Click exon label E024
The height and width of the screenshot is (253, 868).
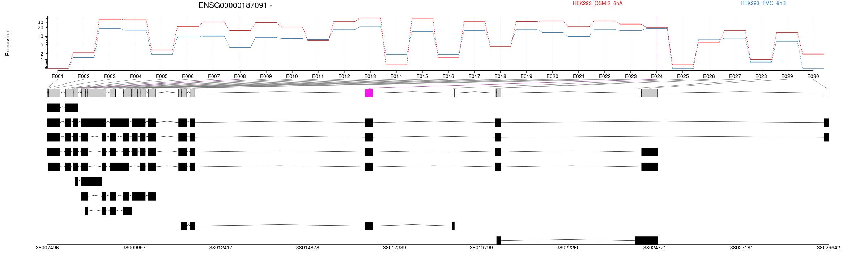657,76
